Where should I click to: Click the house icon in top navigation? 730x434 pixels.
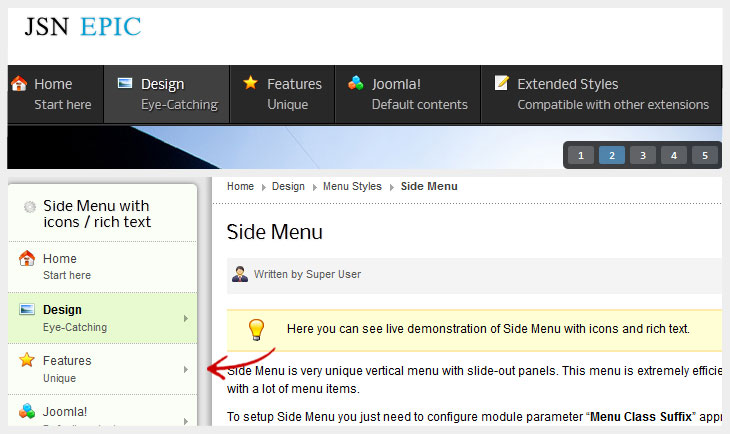(19, 84)
